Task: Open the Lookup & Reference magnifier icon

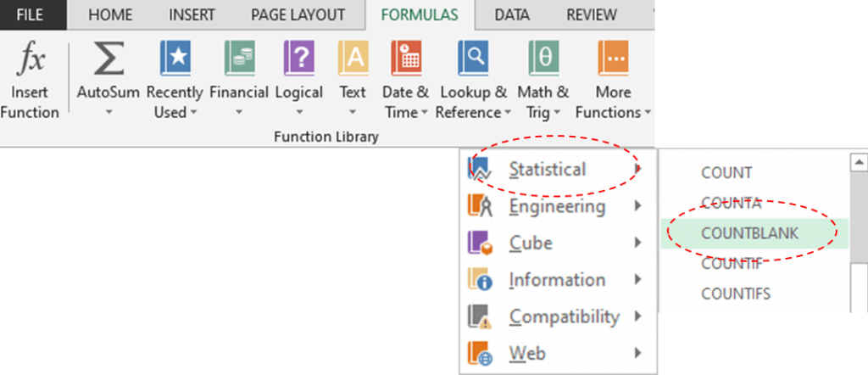Action: (x=473, y=59)
